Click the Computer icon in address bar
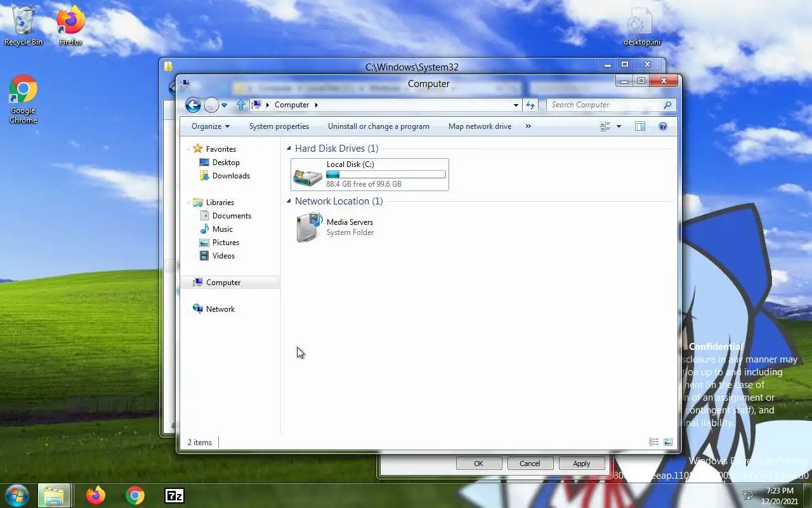The width and height of the screenshot is (812, 508). tap(256, 105)
